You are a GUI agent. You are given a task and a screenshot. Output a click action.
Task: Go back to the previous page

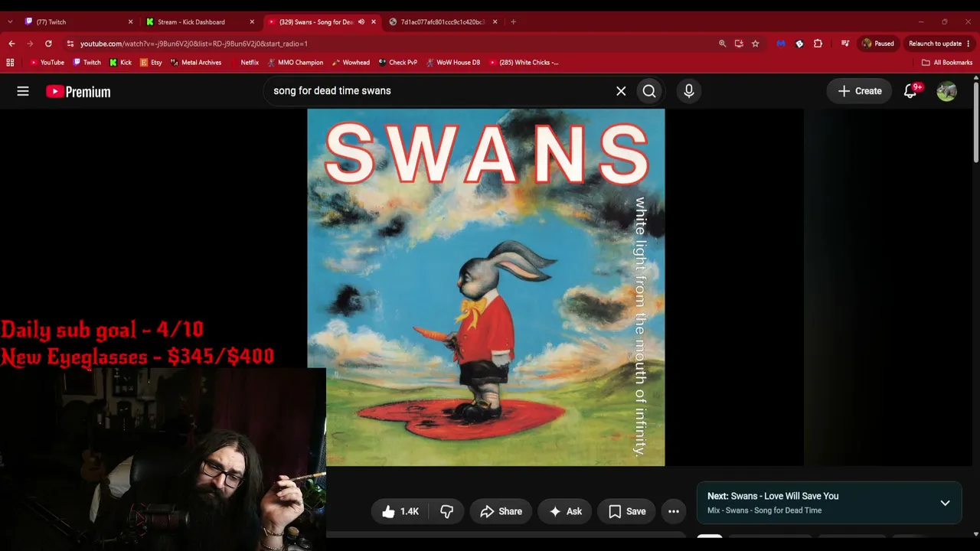click(11, 44)
